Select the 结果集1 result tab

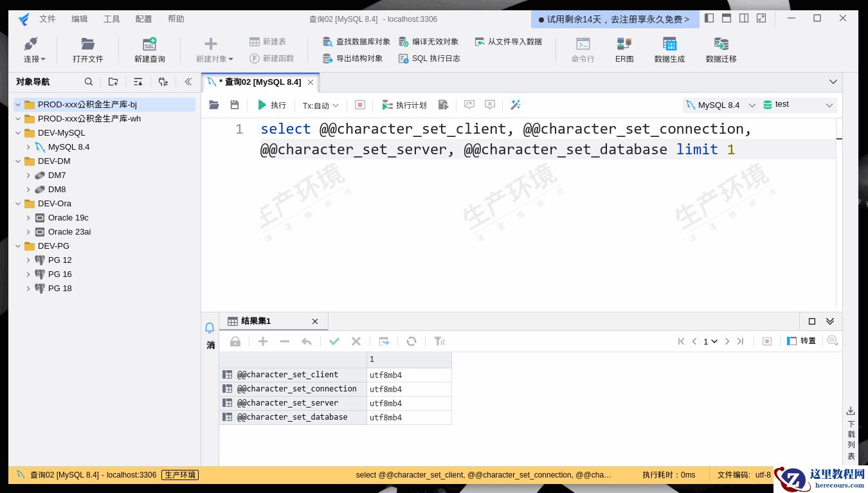[x=255, y=321]
